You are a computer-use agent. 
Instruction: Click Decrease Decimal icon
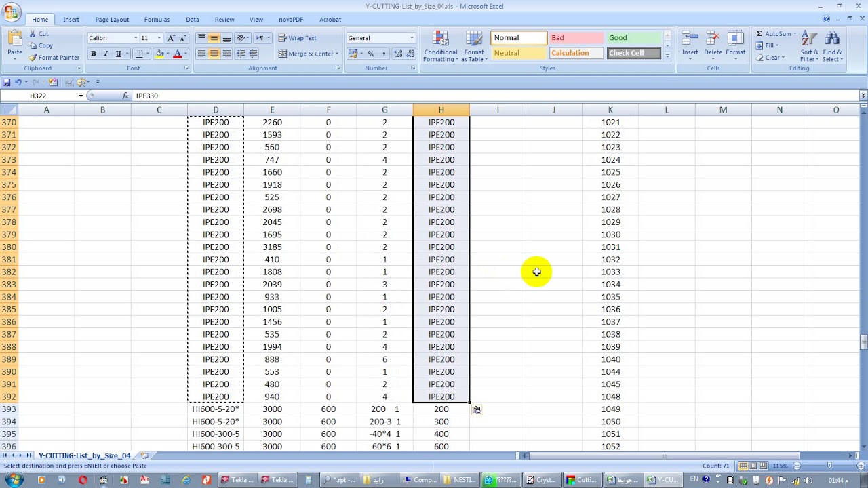point(411,54)
